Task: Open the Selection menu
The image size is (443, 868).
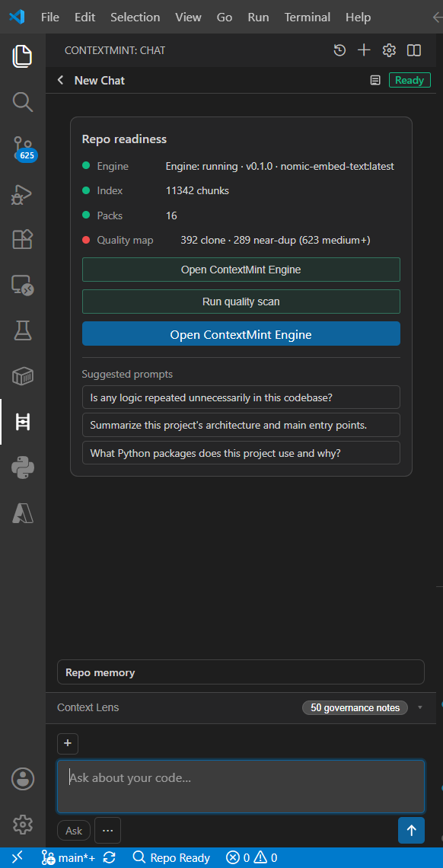Action: (x=135, y=18)
